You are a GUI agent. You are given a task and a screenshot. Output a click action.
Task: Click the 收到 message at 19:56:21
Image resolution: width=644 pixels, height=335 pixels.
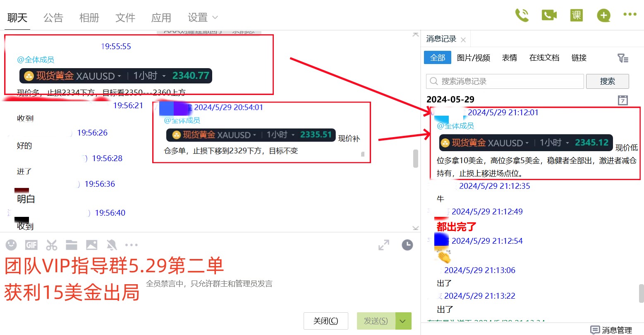click(x=25, y=118)
